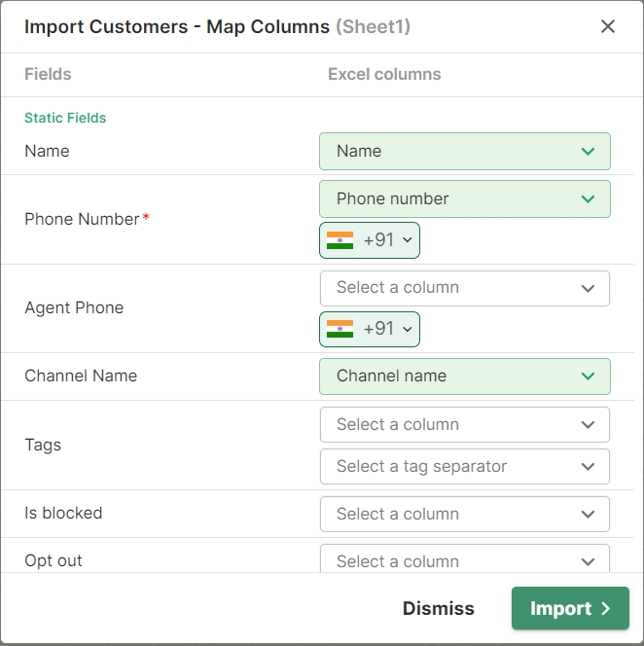This screenshot has width=644, height=646.
Task: Open the Phone Number column mapping dropdown
Action: point(464,198)
